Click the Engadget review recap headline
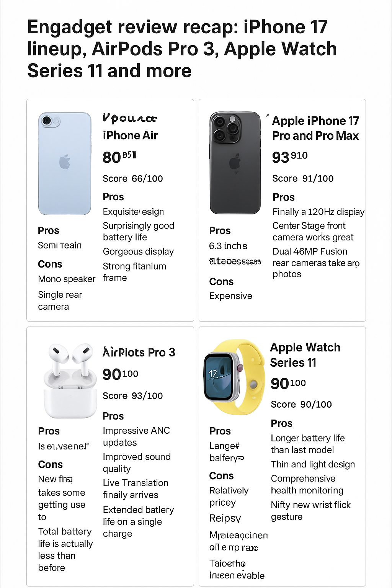 (182, 49)
